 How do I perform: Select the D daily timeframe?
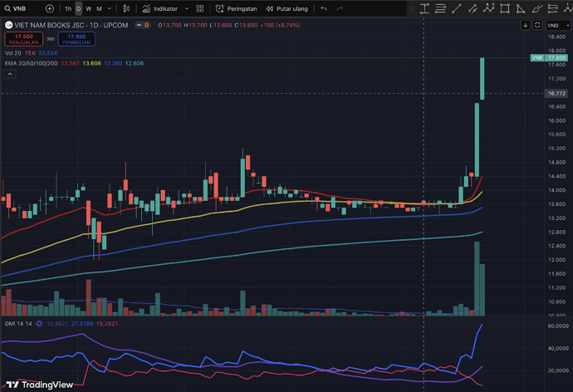coord(79,8)
